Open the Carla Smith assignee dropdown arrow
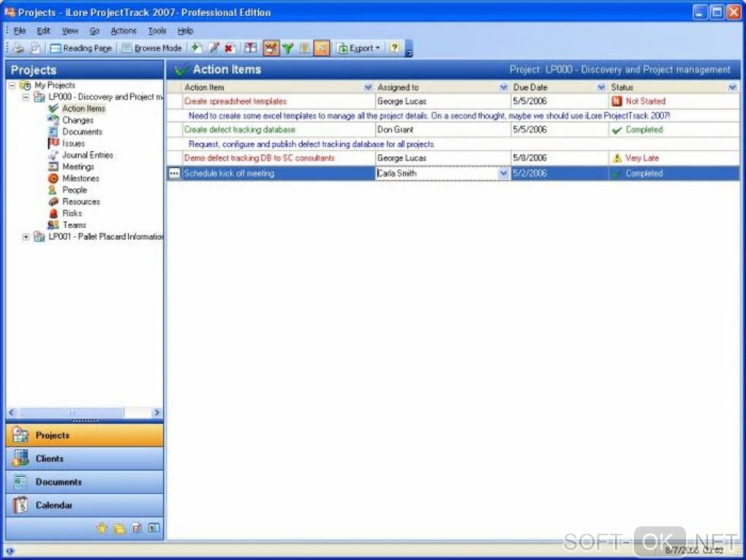746x560 pixels. point(503,173)
